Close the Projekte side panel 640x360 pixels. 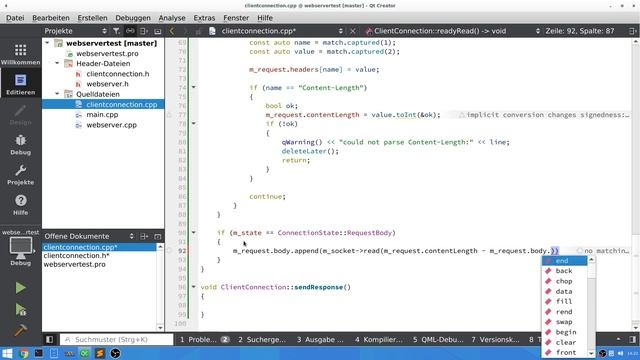click(158, 31)
